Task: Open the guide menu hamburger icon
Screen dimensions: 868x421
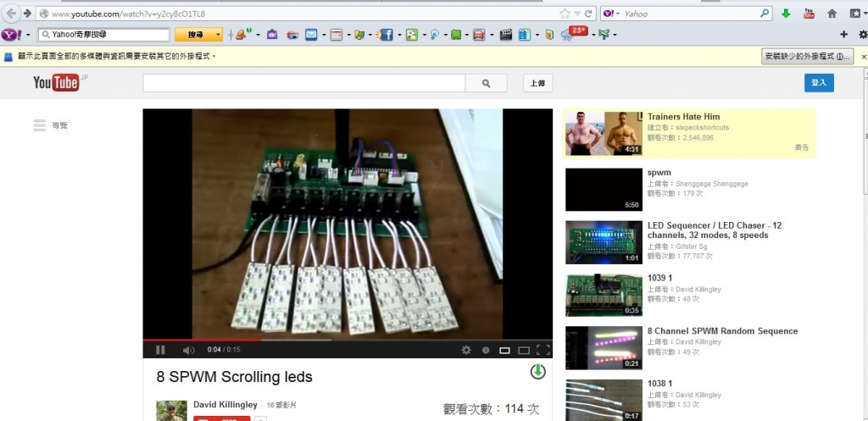Action: pos(40,125)
